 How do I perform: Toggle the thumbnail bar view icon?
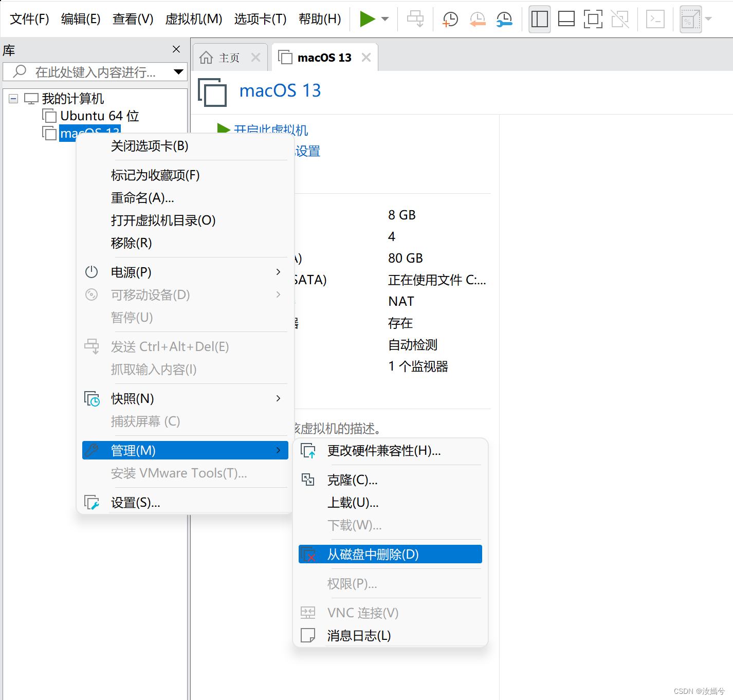coord(566,19)
